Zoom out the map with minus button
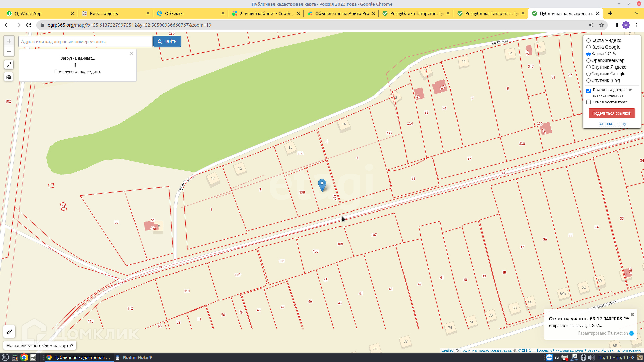644x362 pixels. tap(9, 51)
